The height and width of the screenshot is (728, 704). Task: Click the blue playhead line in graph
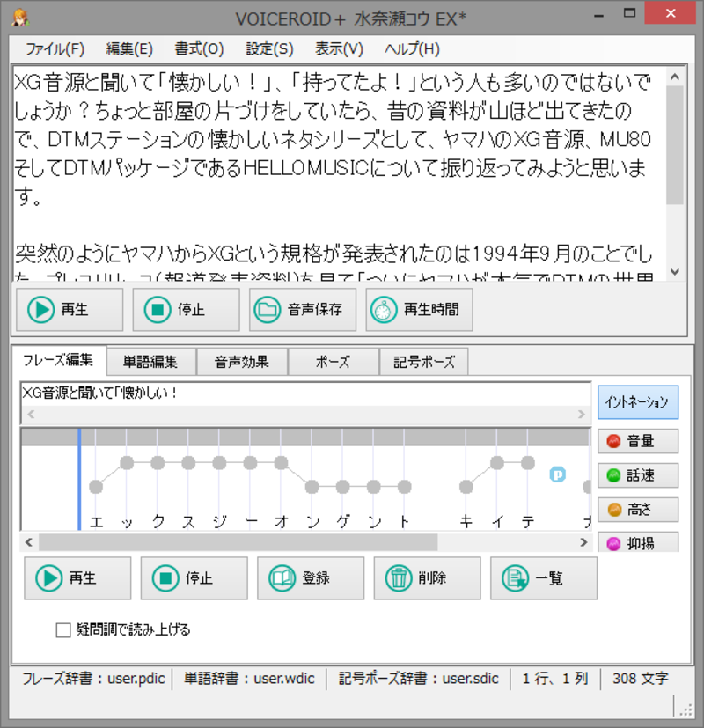(79, 479)
